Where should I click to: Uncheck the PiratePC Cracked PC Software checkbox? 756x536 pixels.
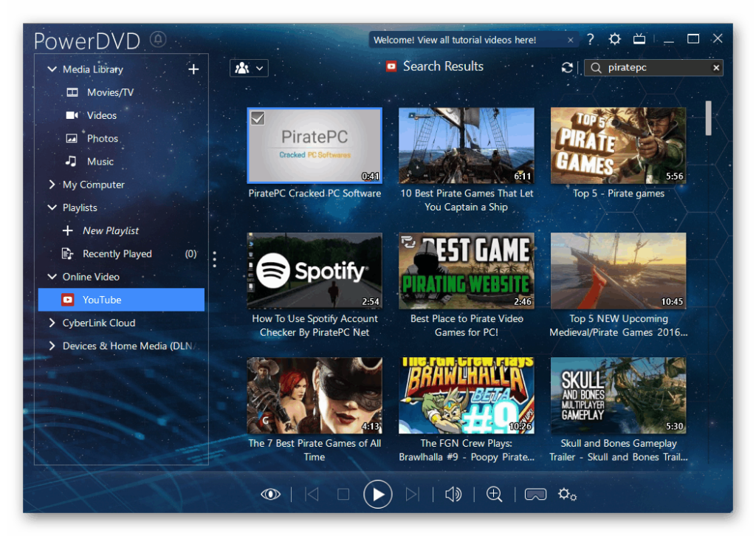[258, 118]
